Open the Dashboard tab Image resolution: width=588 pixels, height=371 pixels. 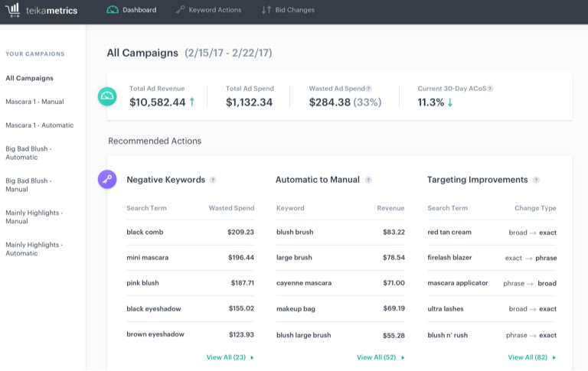132,10
